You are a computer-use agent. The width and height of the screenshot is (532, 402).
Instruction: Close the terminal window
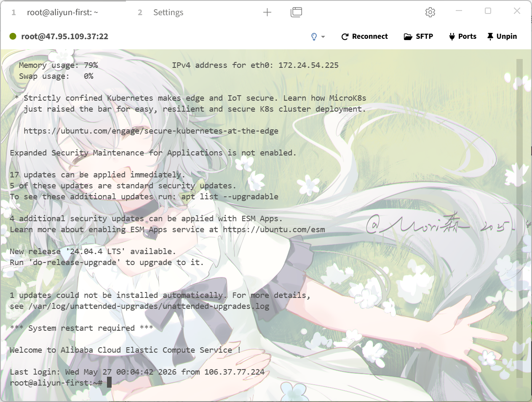point(517,11)
